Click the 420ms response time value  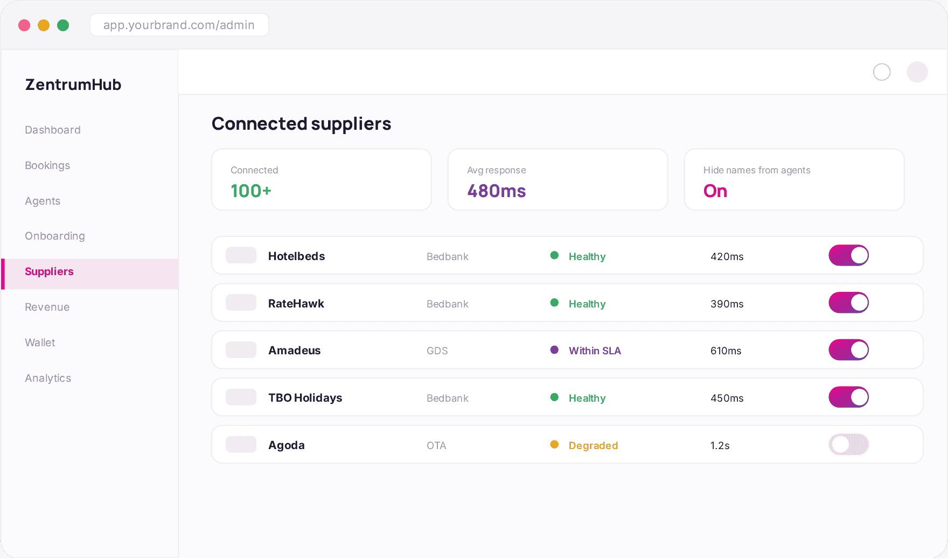[x=727, y=256]
